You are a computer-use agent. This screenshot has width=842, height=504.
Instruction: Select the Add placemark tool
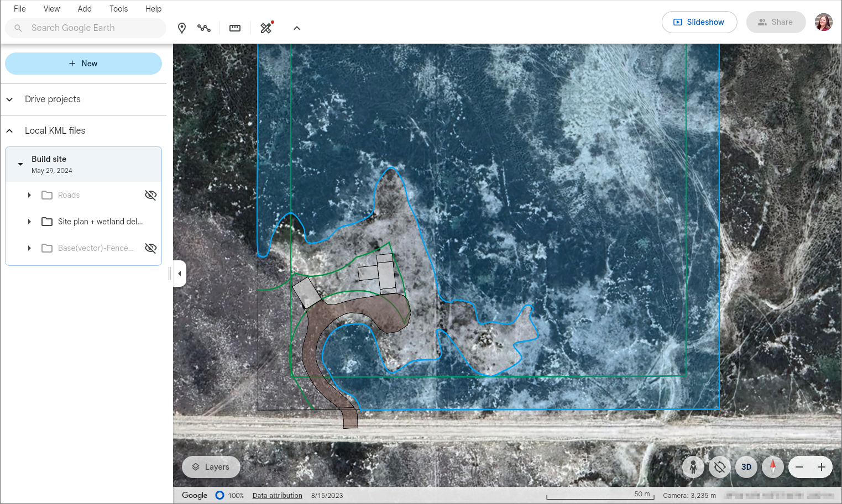[181, 28]
